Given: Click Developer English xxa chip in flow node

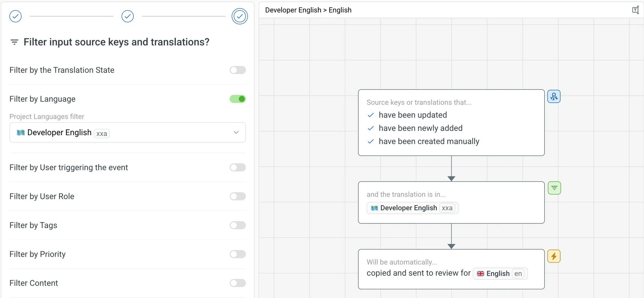Looking at the screenshot, I should coord(412,208).
